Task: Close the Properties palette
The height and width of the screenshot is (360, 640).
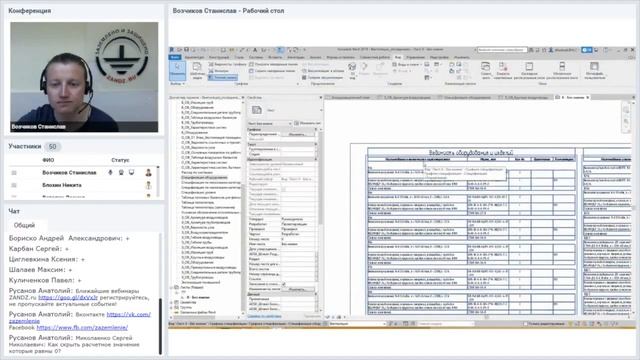Action: pos(321,98)
